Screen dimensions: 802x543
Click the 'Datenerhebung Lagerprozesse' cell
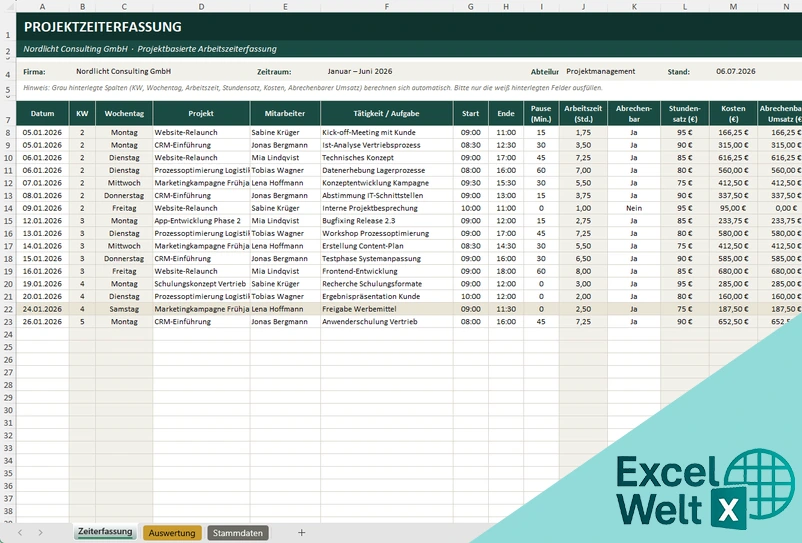(387, 170)
